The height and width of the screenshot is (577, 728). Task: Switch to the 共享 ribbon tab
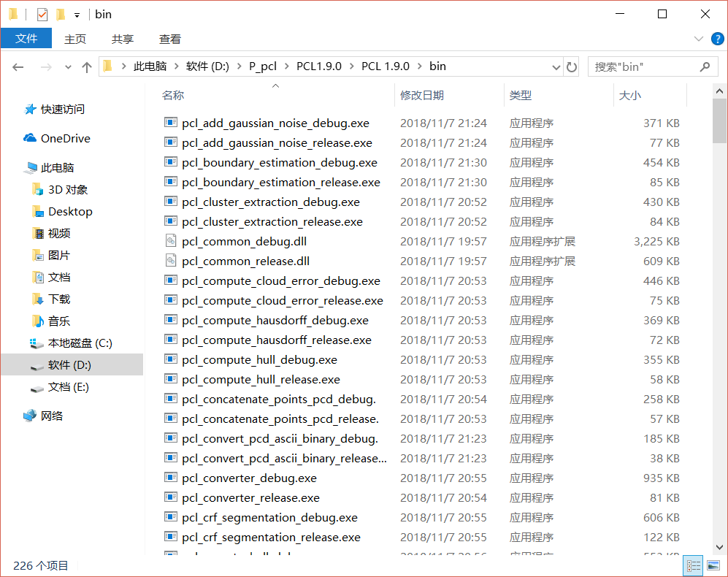click(123, 39)
